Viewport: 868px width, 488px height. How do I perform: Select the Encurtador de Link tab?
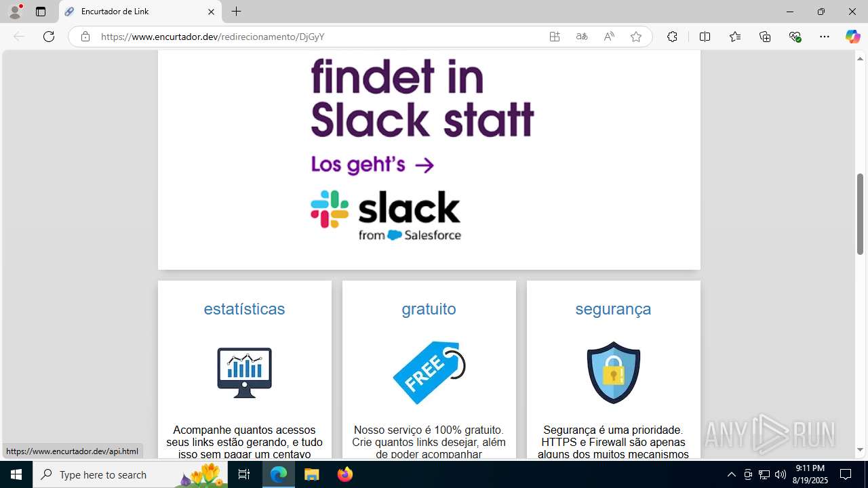[x=140, y=12]
